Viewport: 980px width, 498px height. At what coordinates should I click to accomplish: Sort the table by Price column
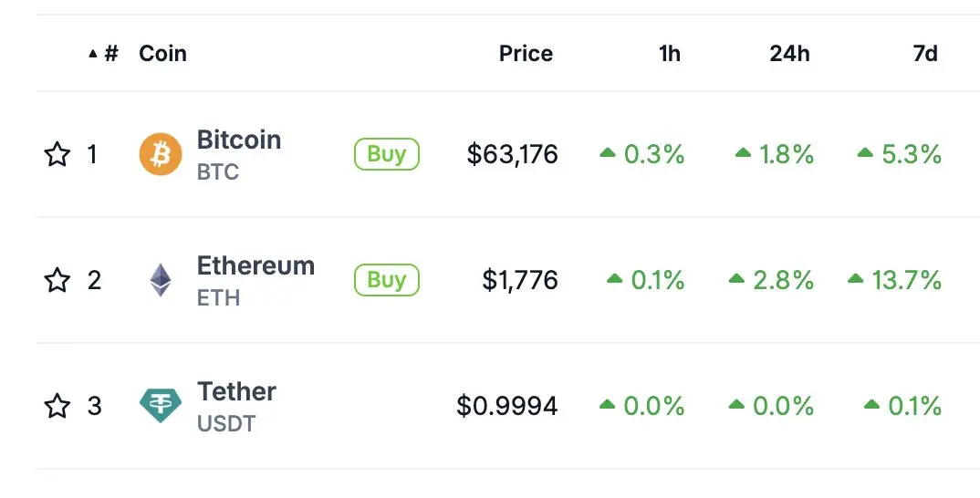pos(526,54)
